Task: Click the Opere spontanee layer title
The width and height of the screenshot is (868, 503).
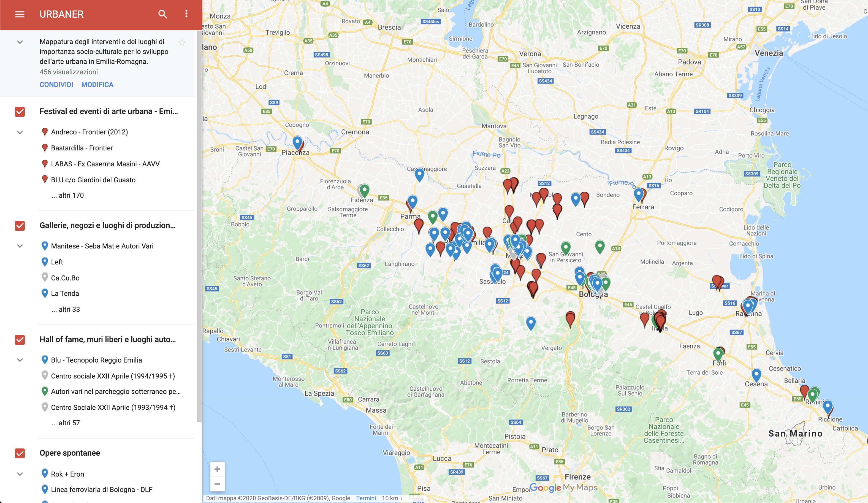Action: click(70, 453)
